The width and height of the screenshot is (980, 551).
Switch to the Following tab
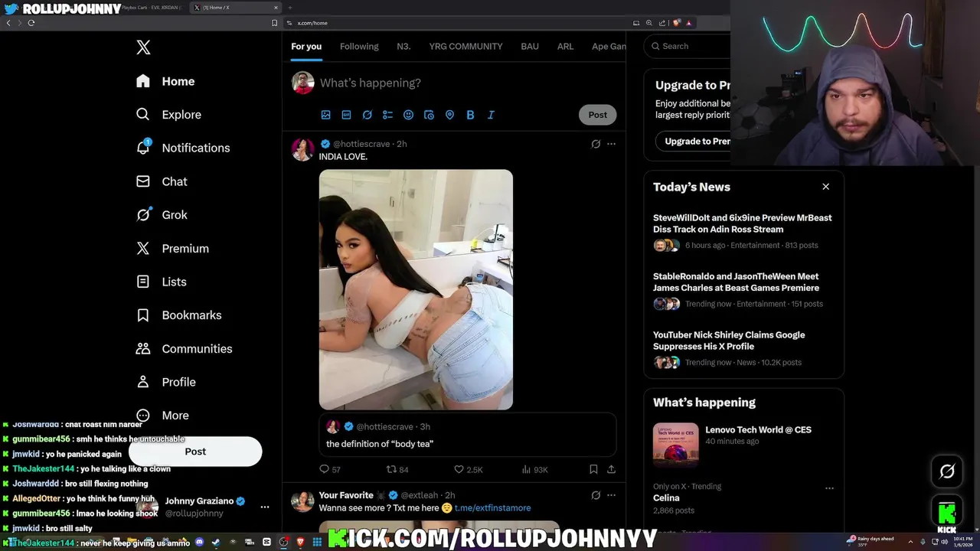click(359, 47)
